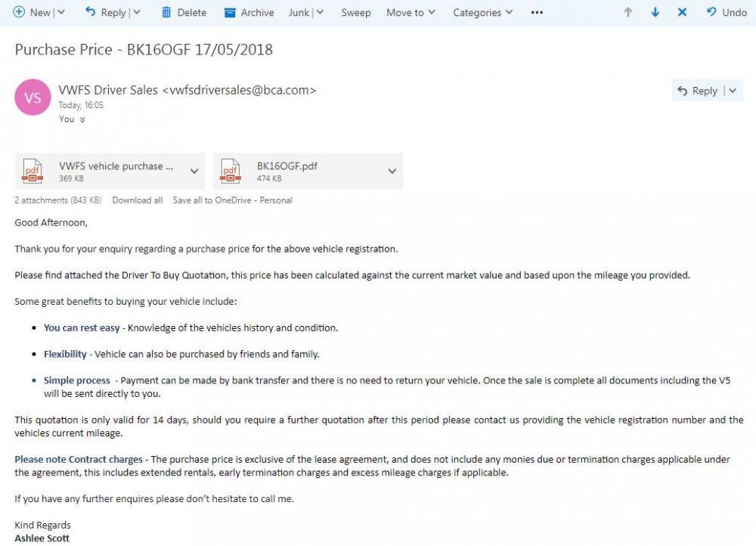Click Sweep in the toolbar
The width and height of the screenshot is (756, 546).
[x=356, y=13]
